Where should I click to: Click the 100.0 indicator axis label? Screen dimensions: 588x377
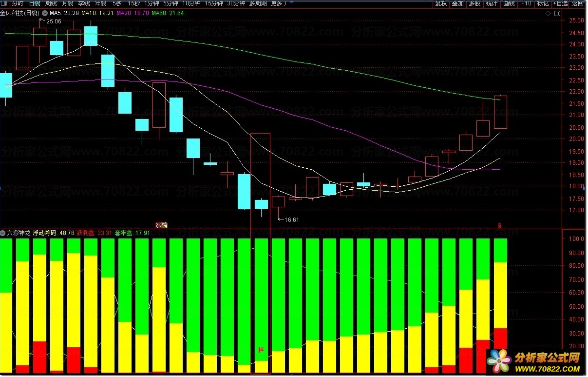[x=577, y=239]
